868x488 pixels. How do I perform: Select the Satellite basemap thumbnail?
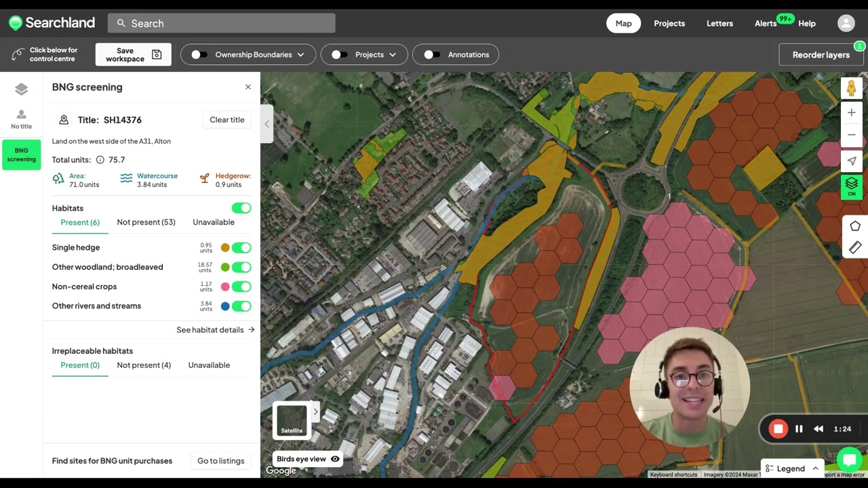[x=292, y=420]
